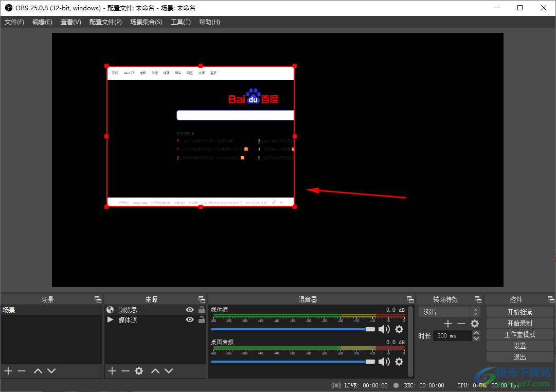
Task: Open the 文件(F) menu
Action: tap(14, 22)
